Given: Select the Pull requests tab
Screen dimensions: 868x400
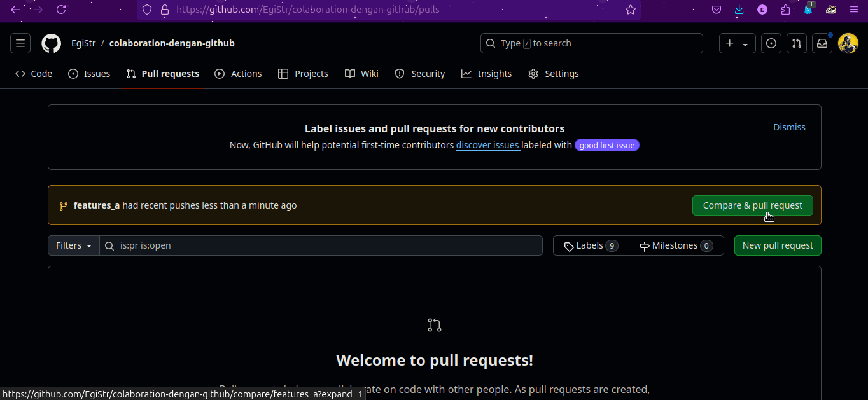Looking at the screenshot, I should (163, 74).
